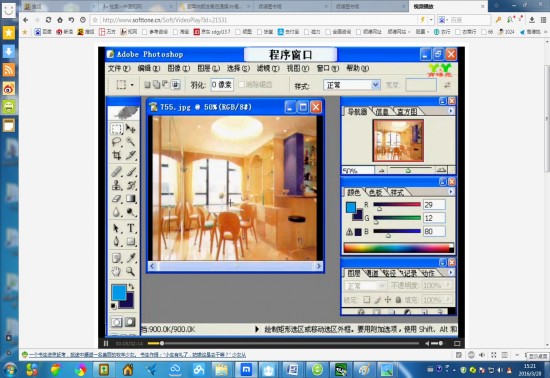Switch to the 直方图 Histogram tab
The height and width of the screenshot is (378, 550).
(x=407, y=112)
